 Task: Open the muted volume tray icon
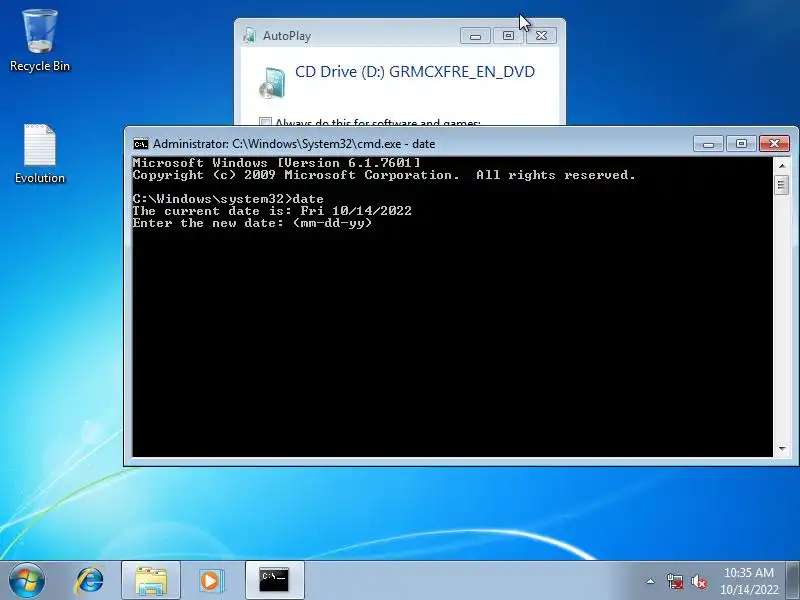698,581
